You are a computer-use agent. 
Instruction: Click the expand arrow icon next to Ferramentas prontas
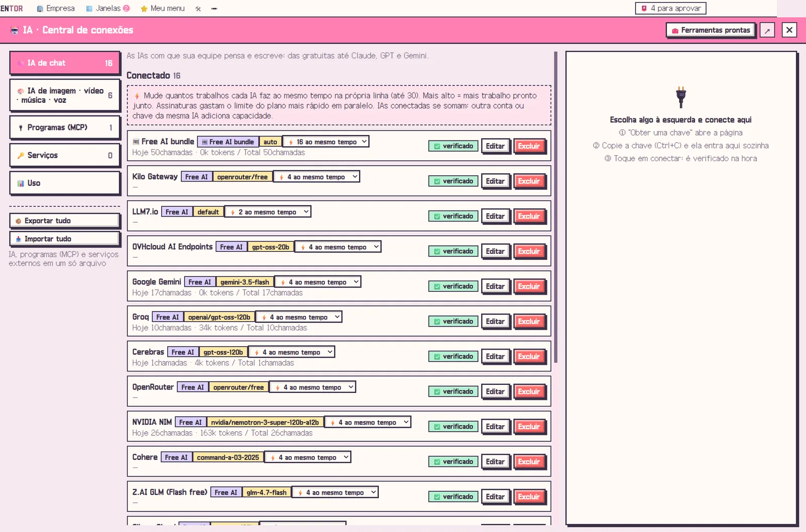tap(767, 30)
